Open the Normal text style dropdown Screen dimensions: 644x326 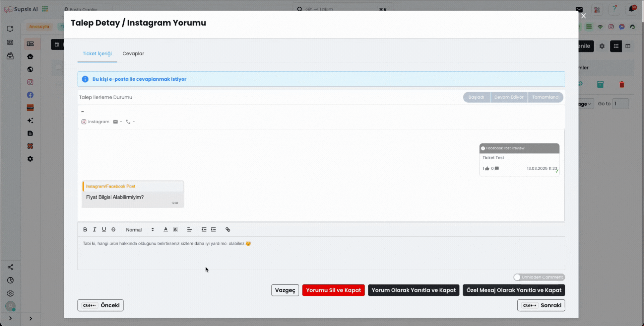140,230
